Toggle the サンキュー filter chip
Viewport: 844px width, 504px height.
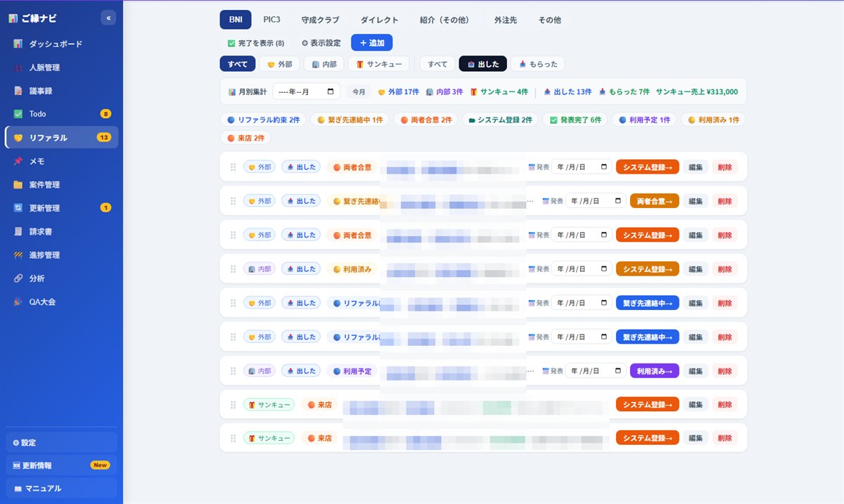[379, 64]
